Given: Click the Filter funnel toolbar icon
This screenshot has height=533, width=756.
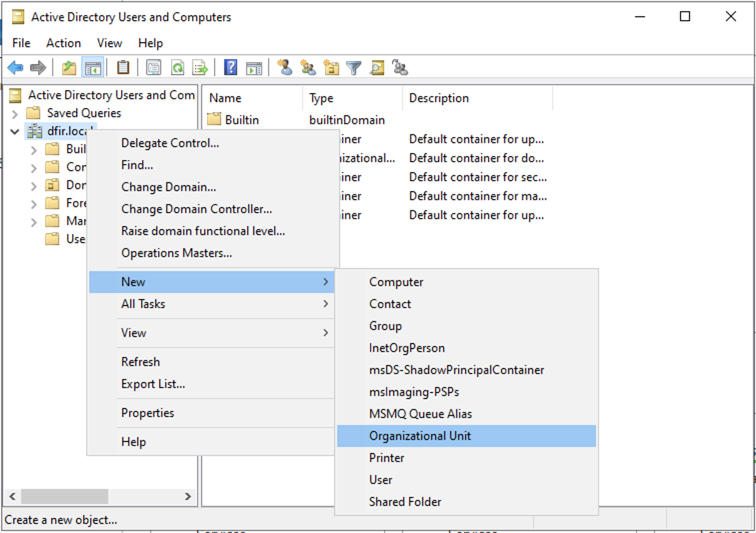Looking at the screenshot, I should tap(353, 67).
